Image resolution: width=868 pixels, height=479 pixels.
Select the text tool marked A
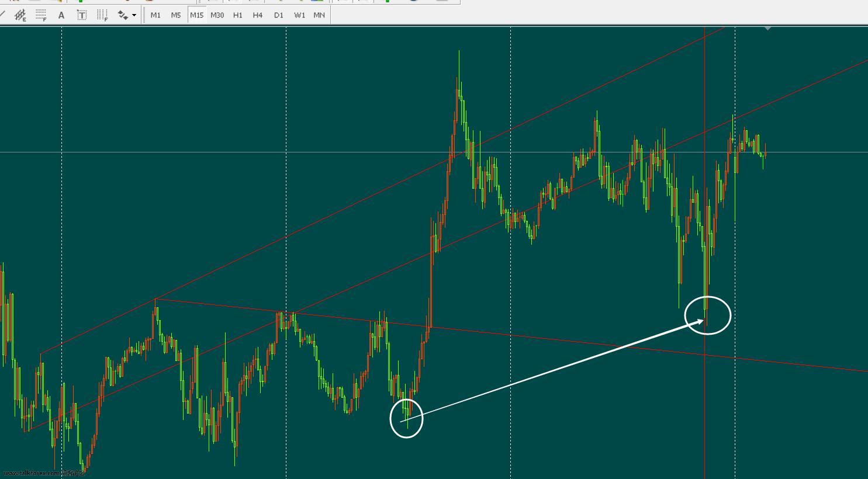click(x=61, y=15)
